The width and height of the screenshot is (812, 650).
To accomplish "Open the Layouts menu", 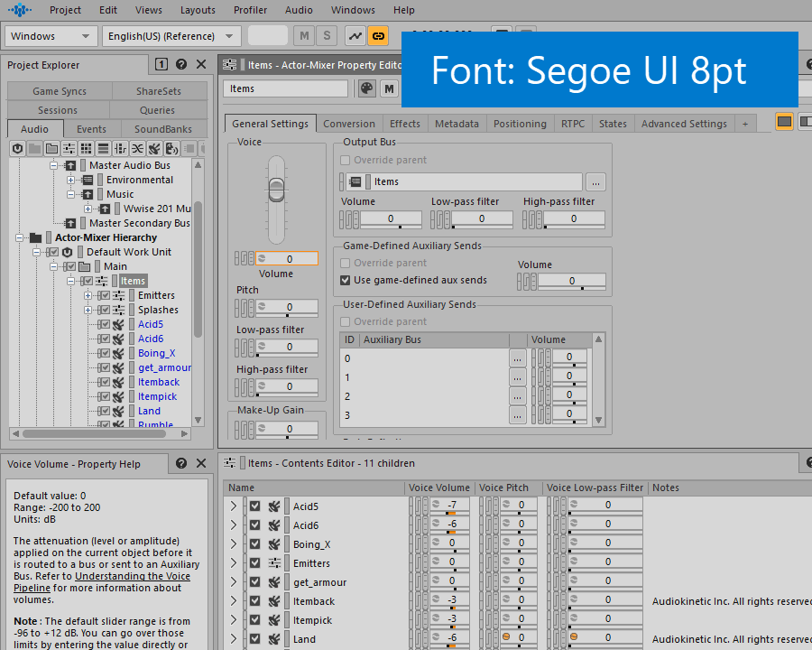I will (197, 10).
